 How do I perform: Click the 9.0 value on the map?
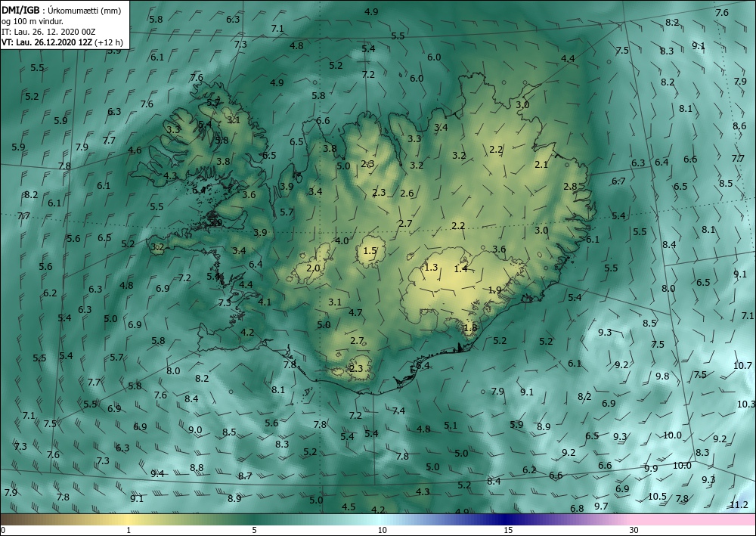tap(195, 430)
